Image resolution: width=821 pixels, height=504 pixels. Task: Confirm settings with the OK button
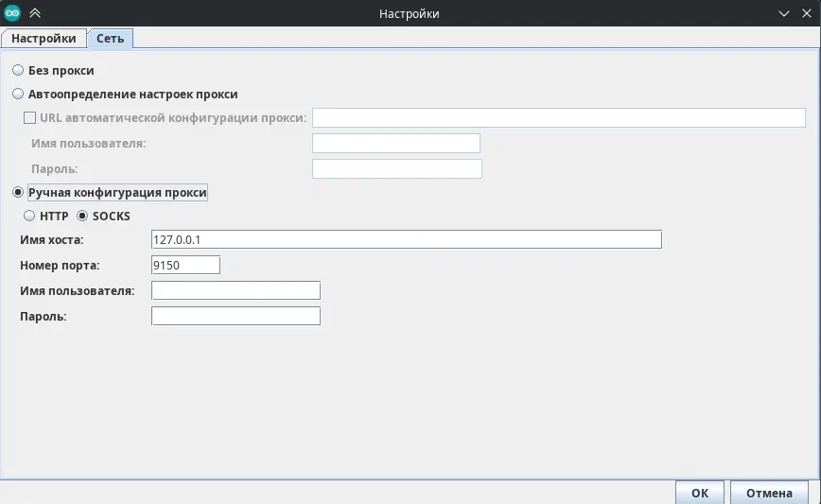700,493
